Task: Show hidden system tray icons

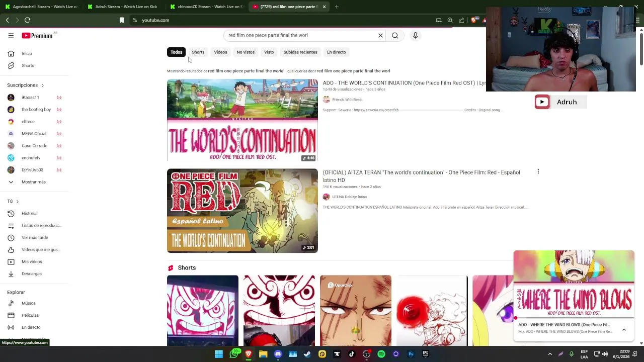Action: click(550, 354)
